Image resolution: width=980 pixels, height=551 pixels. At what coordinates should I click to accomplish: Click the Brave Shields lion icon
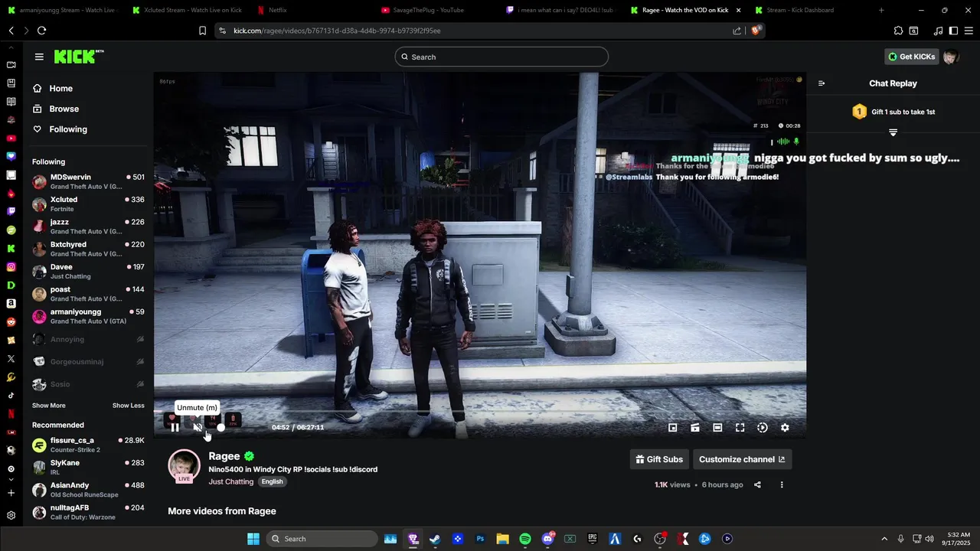pyautogui.click(x=756, y=31)
